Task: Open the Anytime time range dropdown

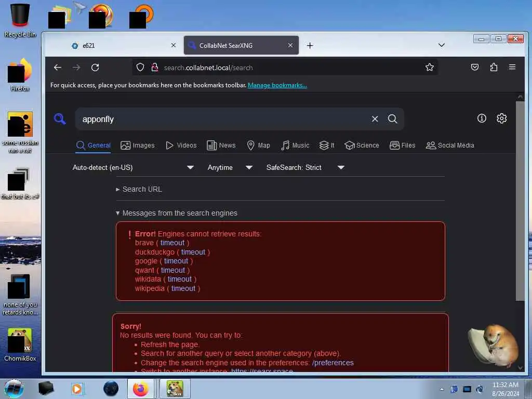Action: point(230,168)
